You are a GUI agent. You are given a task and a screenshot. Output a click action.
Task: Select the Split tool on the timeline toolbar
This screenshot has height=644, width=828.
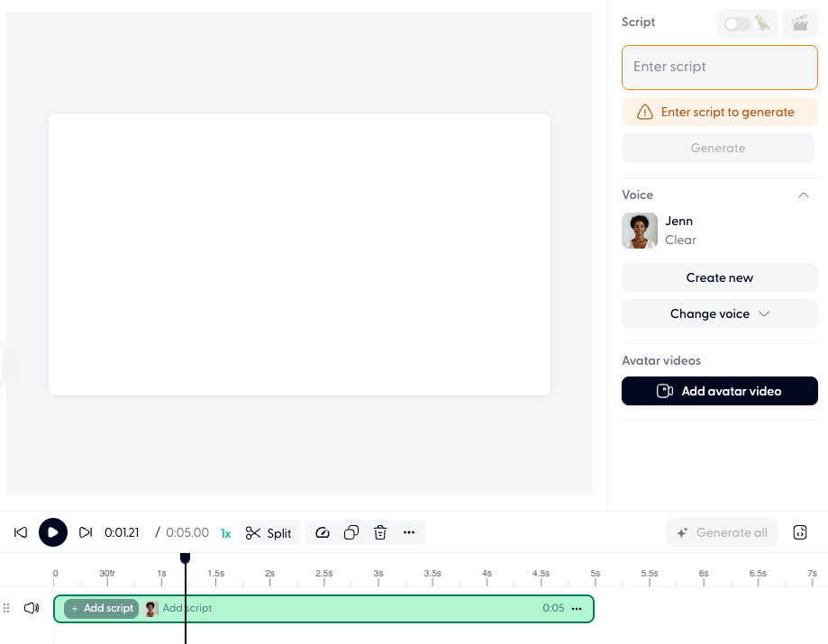click(269, 532)
